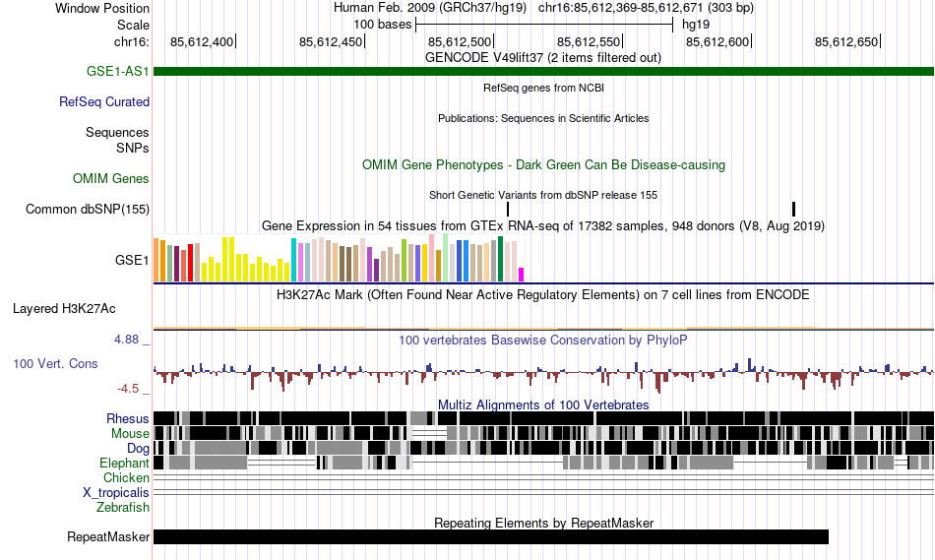The width and height of the screenshot is (935, 560).
Task: Click the 85,612,500 ruler position
Action: coord(460,41)
